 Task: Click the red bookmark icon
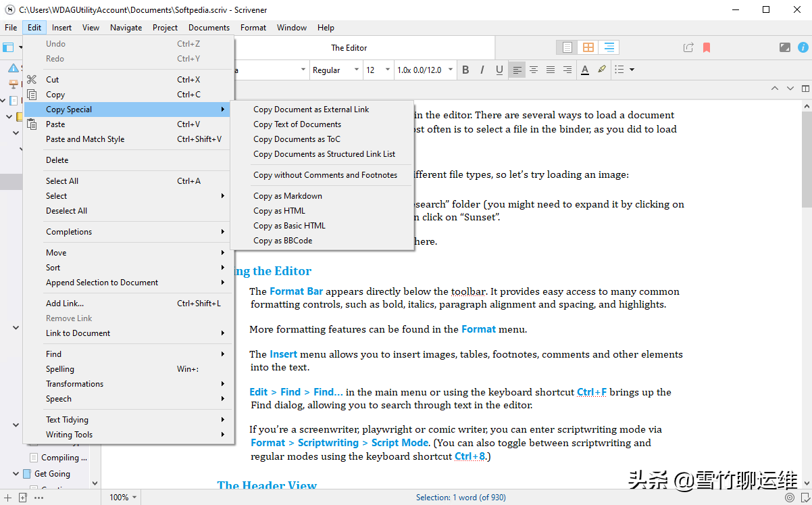pyautogui.click(x=707, y=47)
